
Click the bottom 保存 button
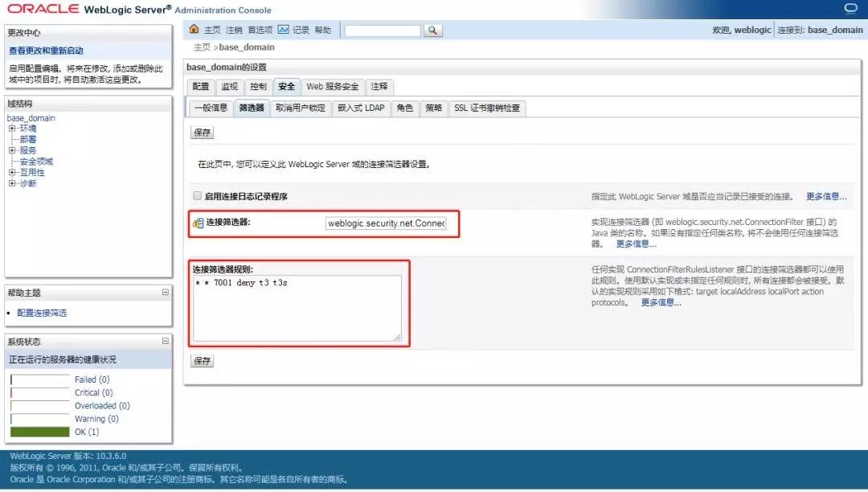click(x=202, y=361)
